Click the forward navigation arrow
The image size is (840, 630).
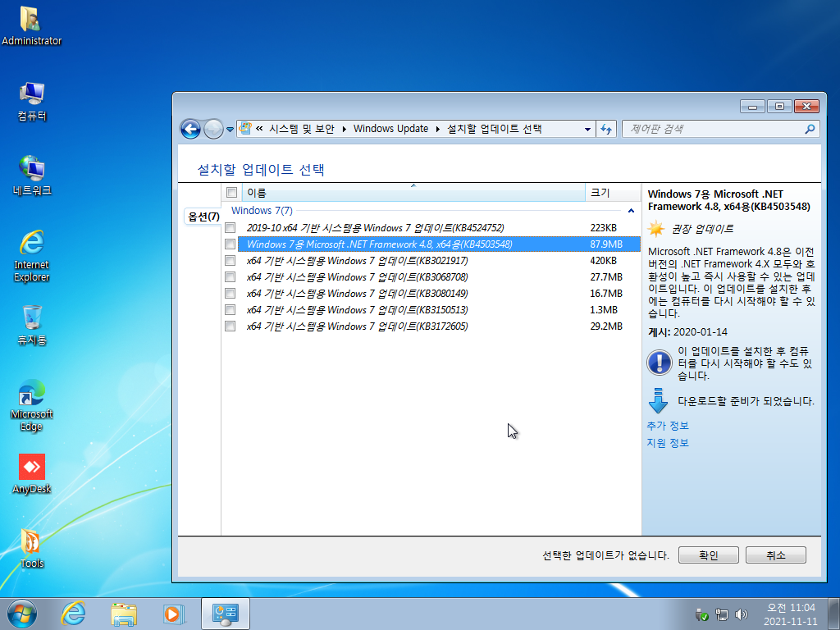pos(213,129)
